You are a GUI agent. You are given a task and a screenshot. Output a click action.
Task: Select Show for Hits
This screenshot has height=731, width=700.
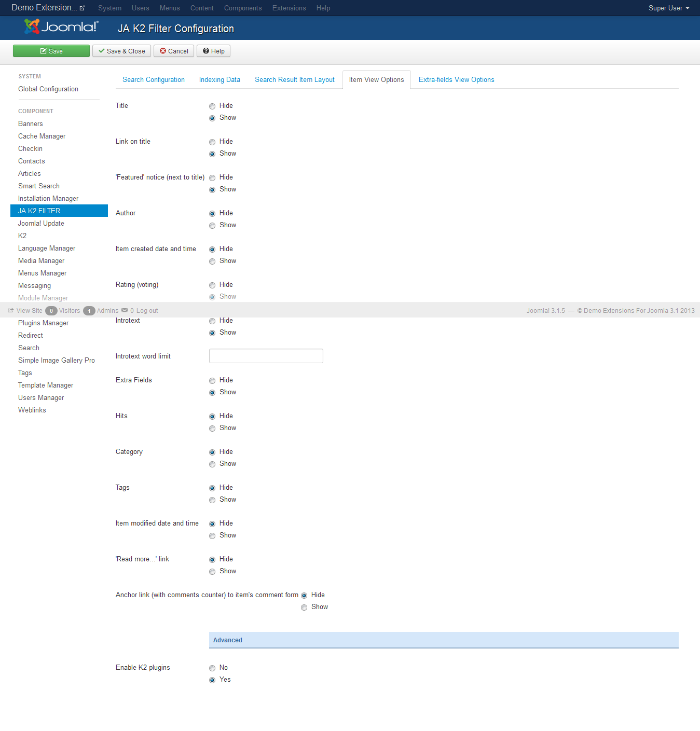pos(212,429)
